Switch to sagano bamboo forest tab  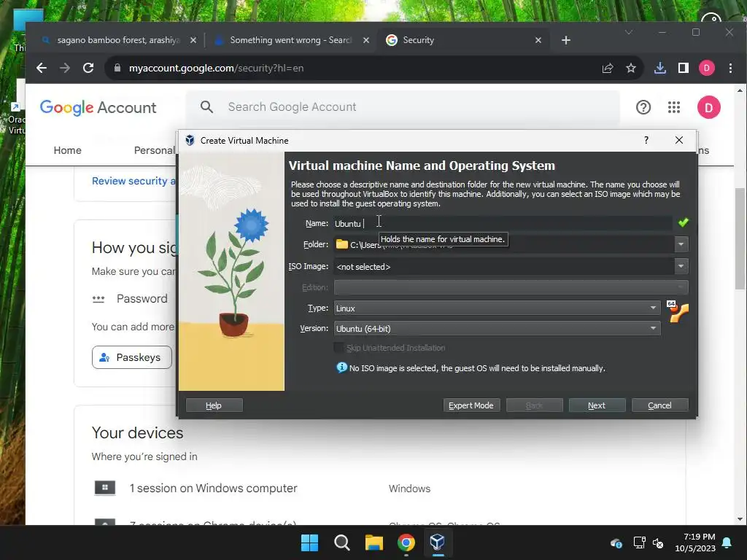click(x=119, y=40)
